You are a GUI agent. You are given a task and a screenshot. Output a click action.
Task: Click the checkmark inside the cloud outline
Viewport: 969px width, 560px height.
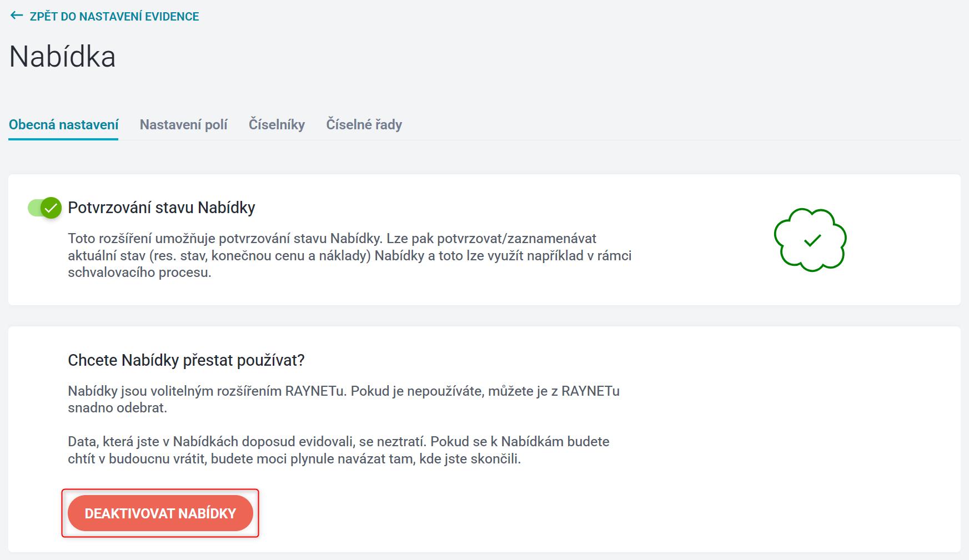(812, 240)
